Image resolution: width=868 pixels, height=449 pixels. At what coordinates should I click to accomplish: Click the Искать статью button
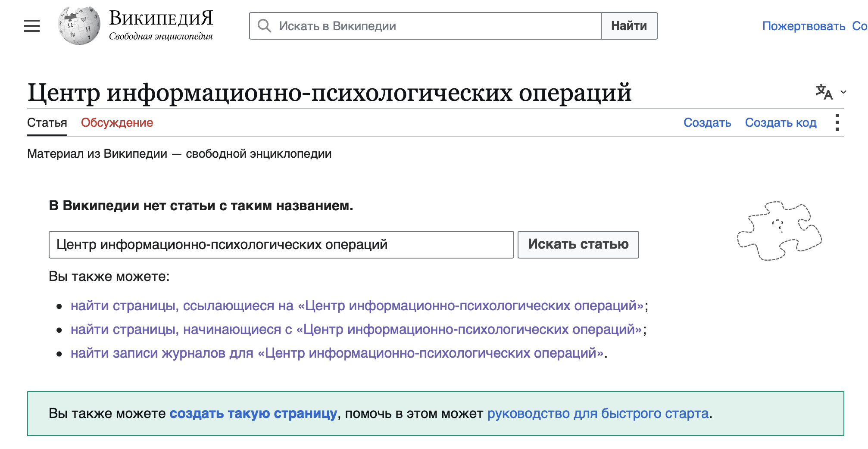point(578,244)
